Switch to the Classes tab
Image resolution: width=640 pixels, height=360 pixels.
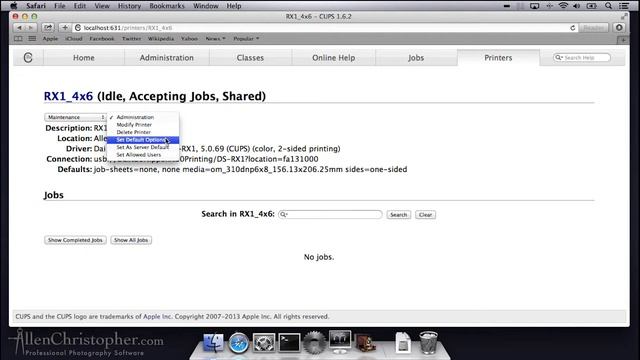[250, 58]
